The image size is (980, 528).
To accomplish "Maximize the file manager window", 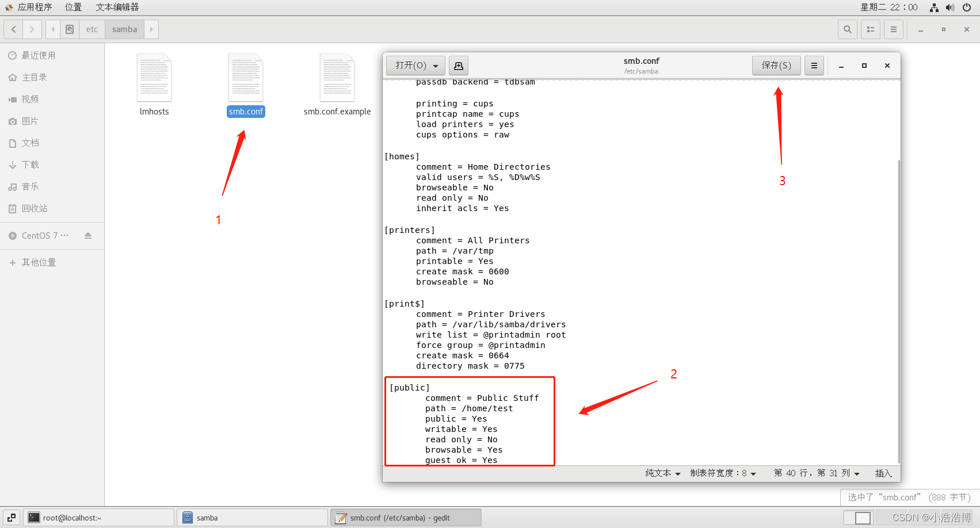I will 944,29.
